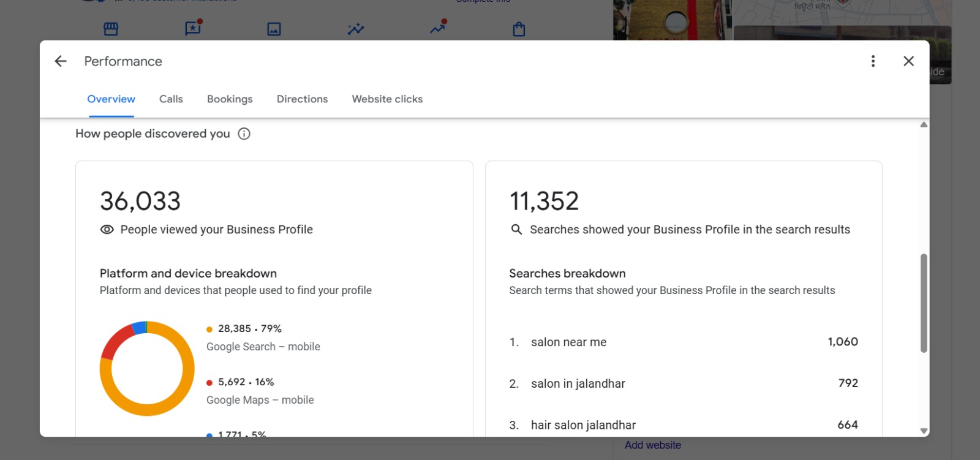Click the 'Platform and device breakdown' heading
This screenshot has height=460, width=980.
pyautogui.click(x=188, y=273)
